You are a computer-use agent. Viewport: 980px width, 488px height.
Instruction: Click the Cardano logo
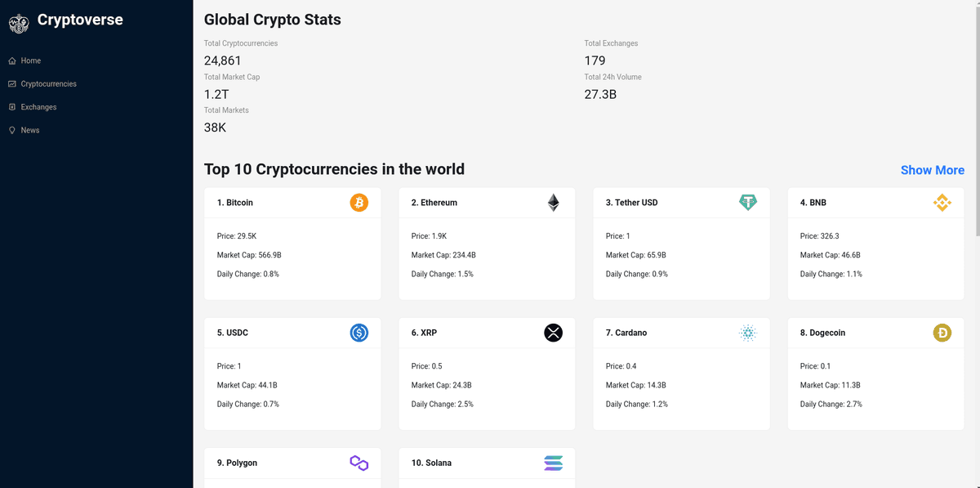click(748, 333)
